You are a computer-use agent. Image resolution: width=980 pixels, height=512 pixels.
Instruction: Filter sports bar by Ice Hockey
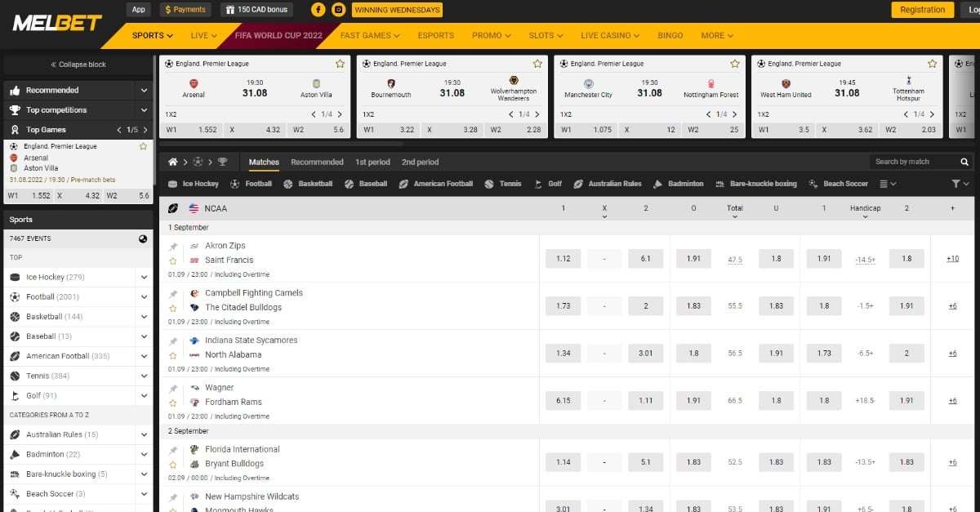point(194,184)
